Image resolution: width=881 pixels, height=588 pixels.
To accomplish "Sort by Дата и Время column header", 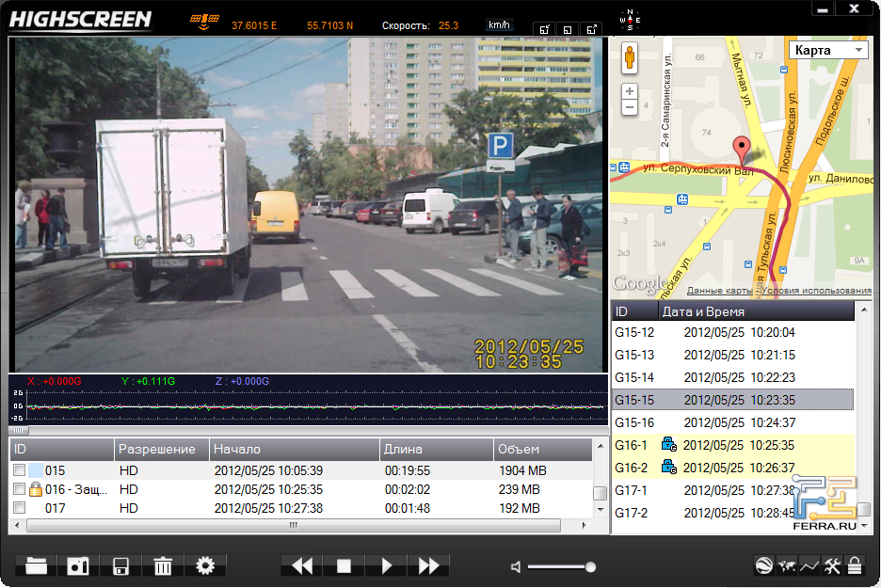I will (702, 311).
